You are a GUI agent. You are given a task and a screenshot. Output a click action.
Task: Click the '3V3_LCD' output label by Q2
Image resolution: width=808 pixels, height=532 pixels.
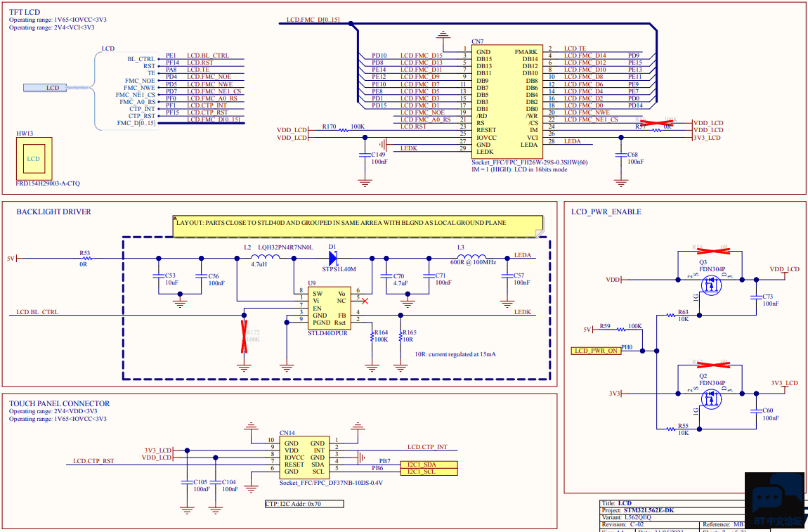(784, 382)
